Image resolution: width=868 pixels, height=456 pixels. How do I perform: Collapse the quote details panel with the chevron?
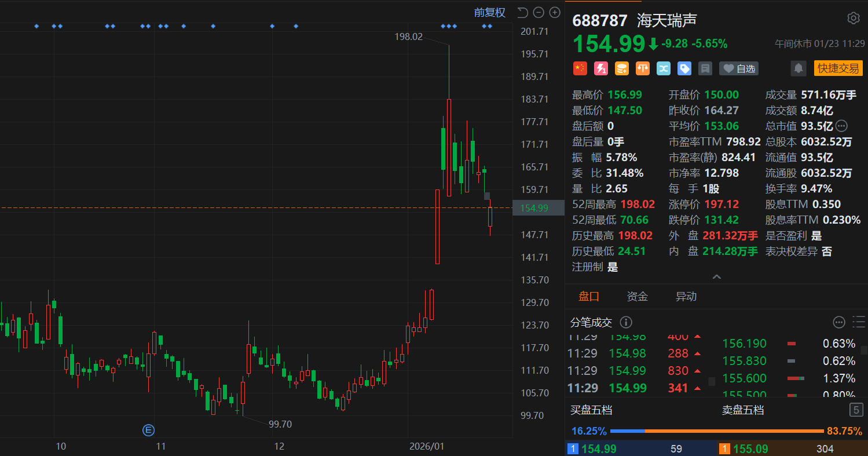pos(716,277)
